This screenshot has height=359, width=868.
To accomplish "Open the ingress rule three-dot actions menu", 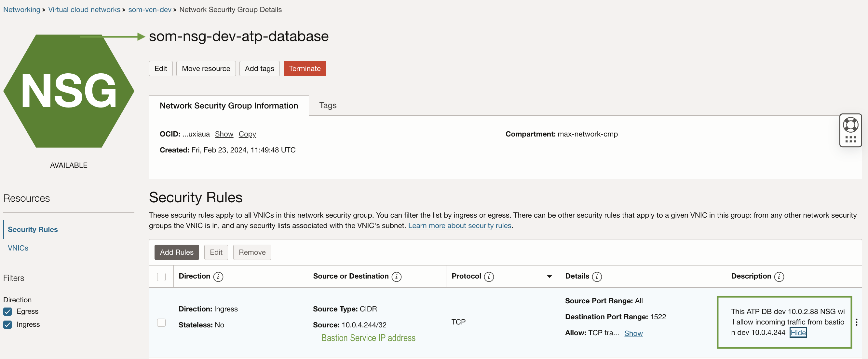I will 856,322.
